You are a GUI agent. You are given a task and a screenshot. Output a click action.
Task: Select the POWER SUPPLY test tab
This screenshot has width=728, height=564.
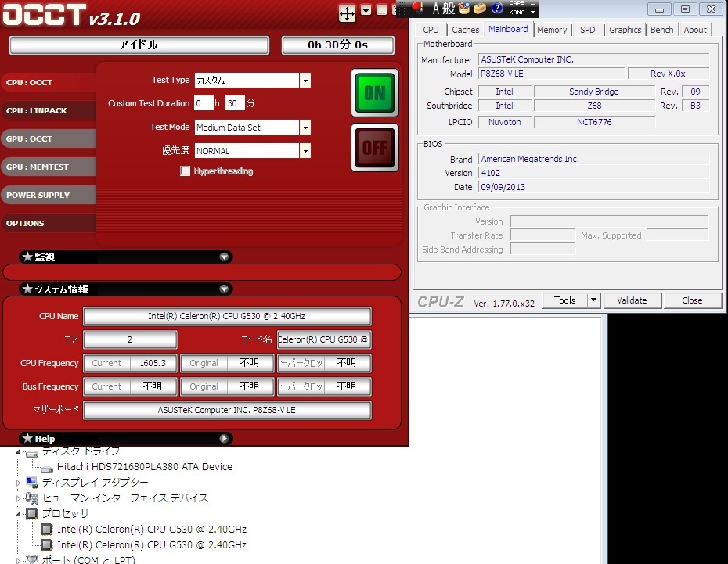pyautogui.click(x=49, y=196)
